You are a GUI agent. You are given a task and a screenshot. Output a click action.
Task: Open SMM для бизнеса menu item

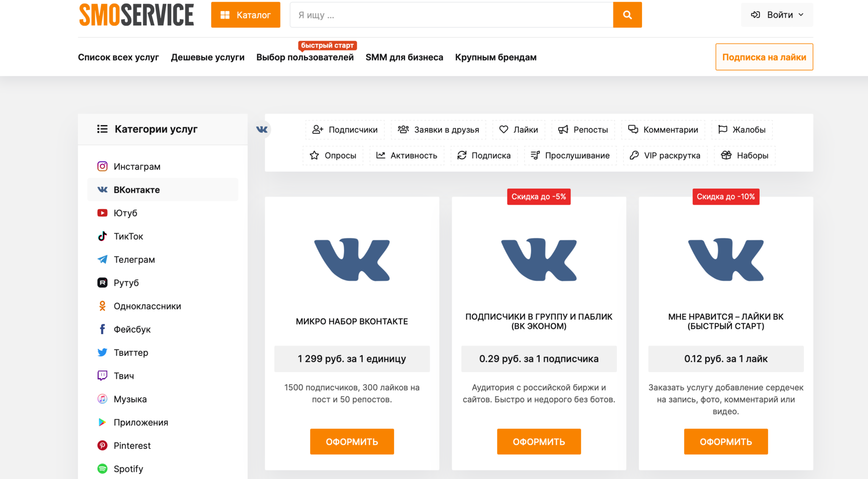(404, 57)
